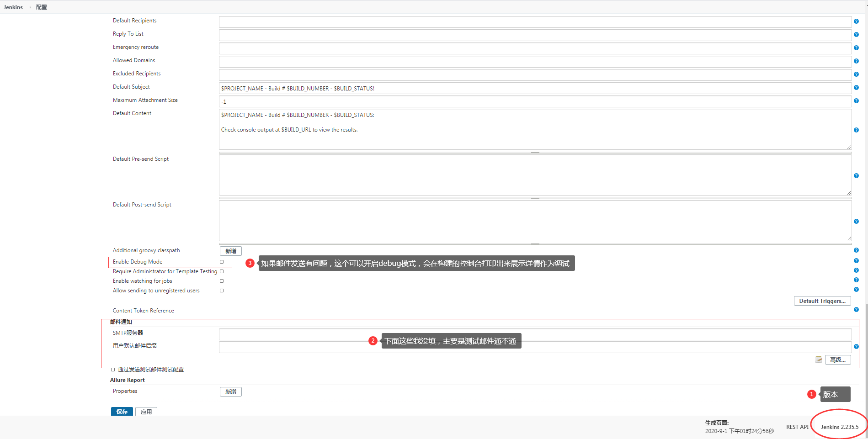Viewport: 868px width, 439px height.
Task: Enable Debug Mode checkbox
Action: click(x=222, y=262)
